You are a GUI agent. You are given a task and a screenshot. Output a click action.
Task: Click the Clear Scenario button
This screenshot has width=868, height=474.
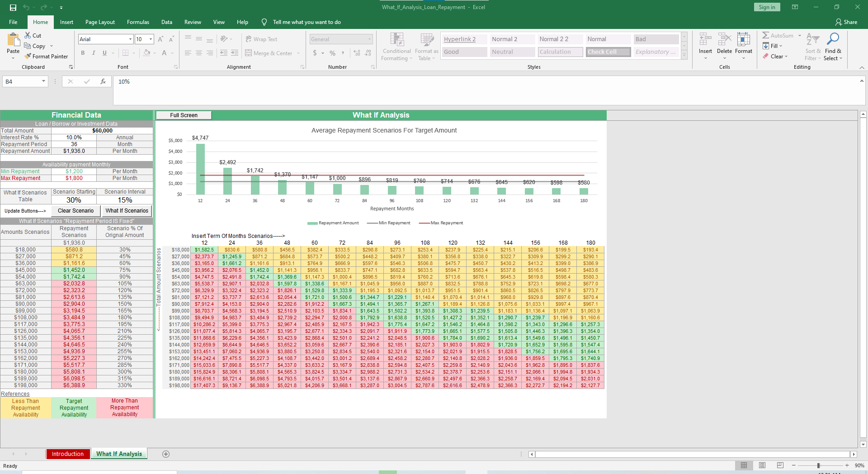click(75, 211)
